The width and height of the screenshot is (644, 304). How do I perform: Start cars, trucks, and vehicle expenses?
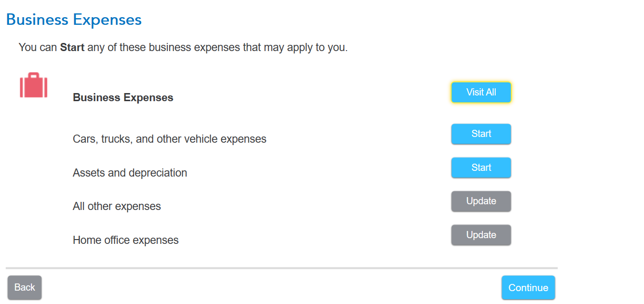tap(480, 134)
